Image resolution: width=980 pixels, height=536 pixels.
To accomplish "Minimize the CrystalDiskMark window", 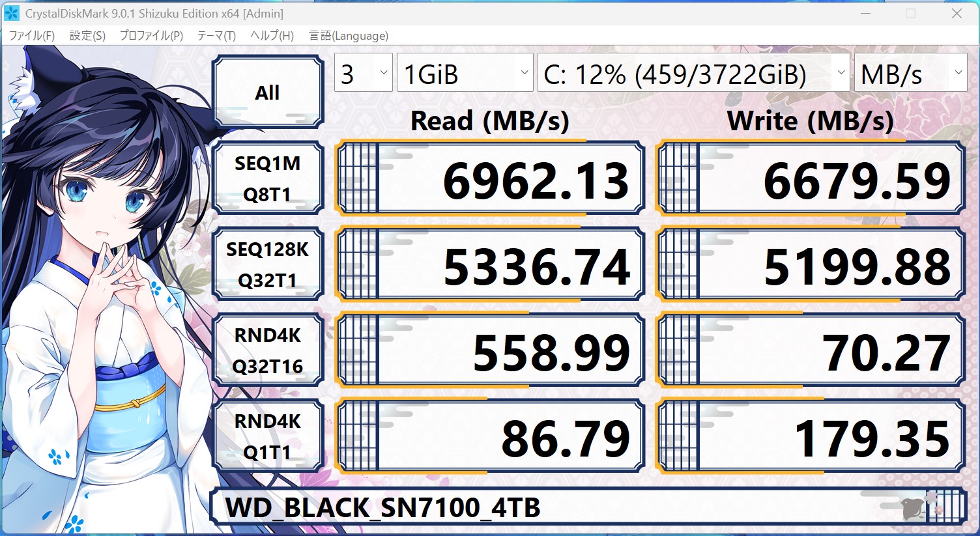I will pyautogui.click(x=865, y=13).
